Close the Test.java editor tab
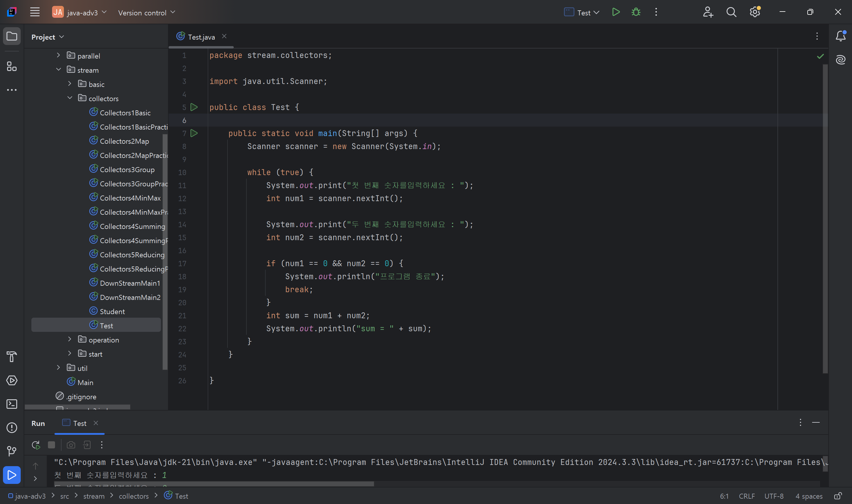852x504 pixels. click(224, 36)
